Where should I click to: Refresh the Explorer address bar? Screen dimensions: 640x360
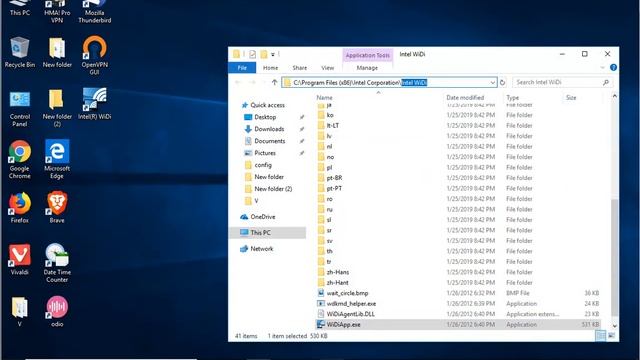point(502,82)
